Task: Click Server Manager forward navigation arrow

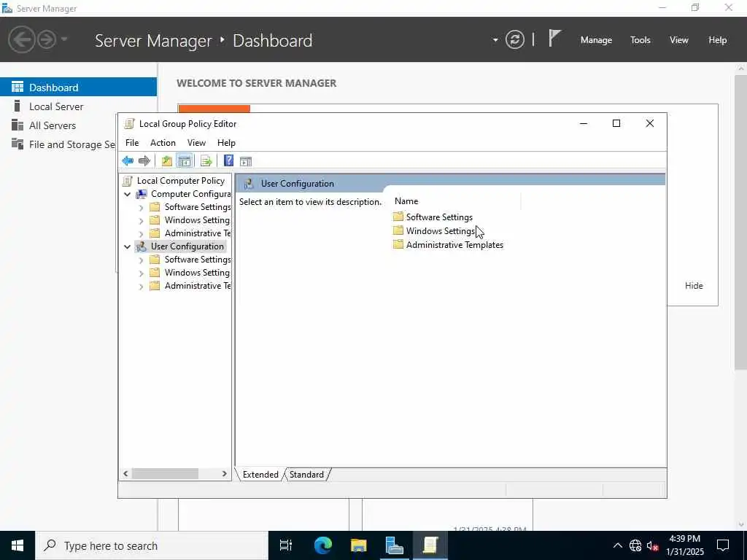Action: pyautogui.click(x=47, y=39)
